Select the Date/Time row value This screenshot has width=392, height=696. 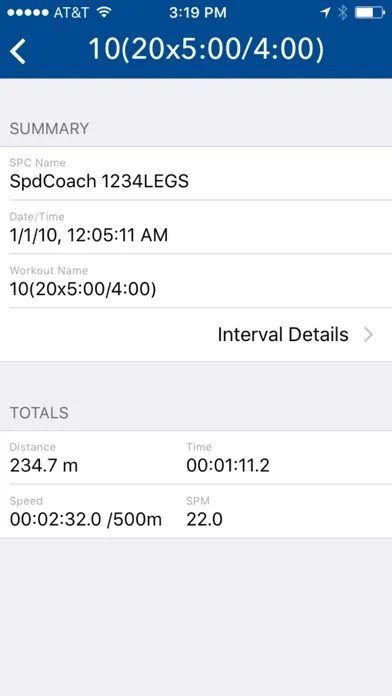coord(89,235)
